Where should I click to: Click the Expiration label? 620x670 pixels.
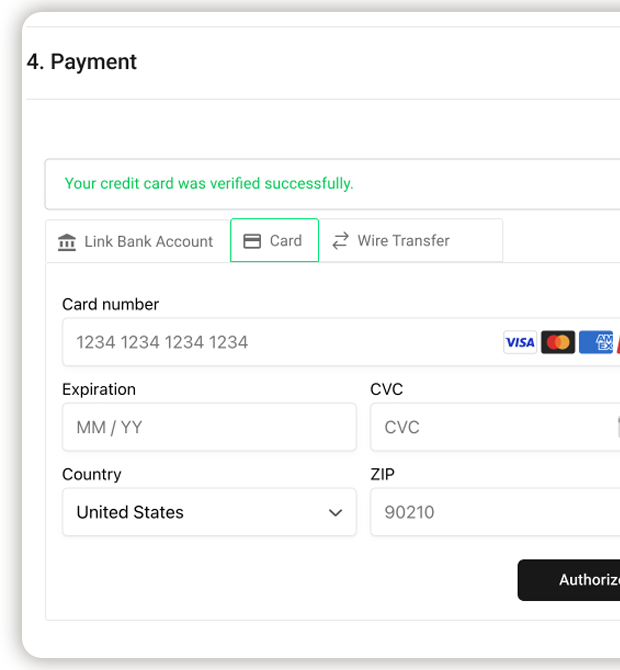tap(99, 389)
